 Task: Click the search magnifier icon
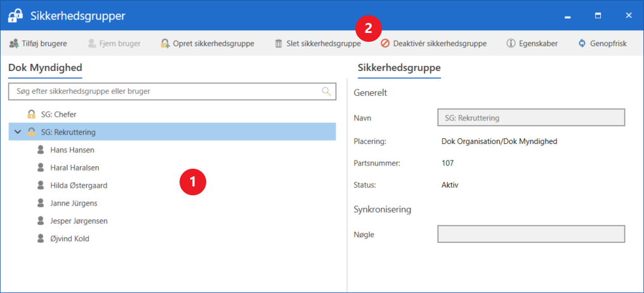pos(327,91)
